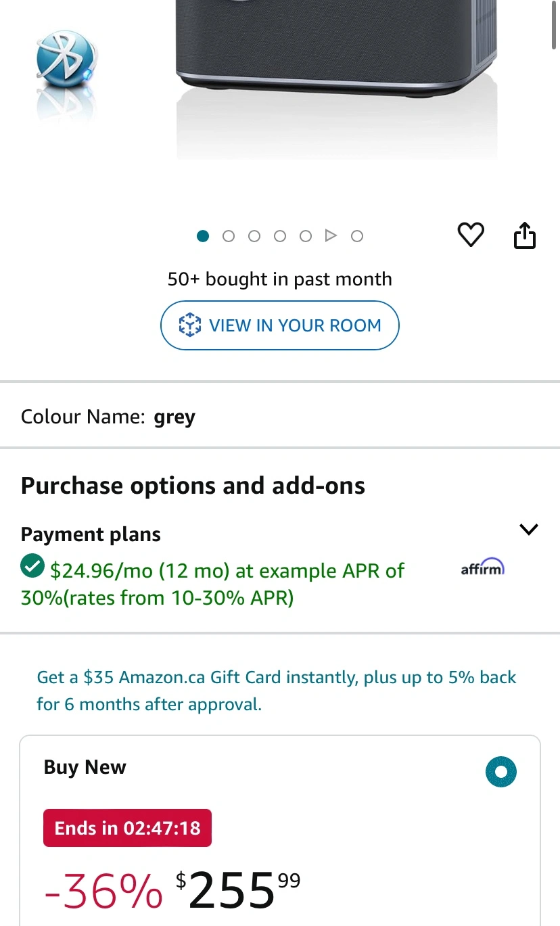Select the first active image dot
The width and height of the screenshot is (560, 926).
tap(203, 236)
